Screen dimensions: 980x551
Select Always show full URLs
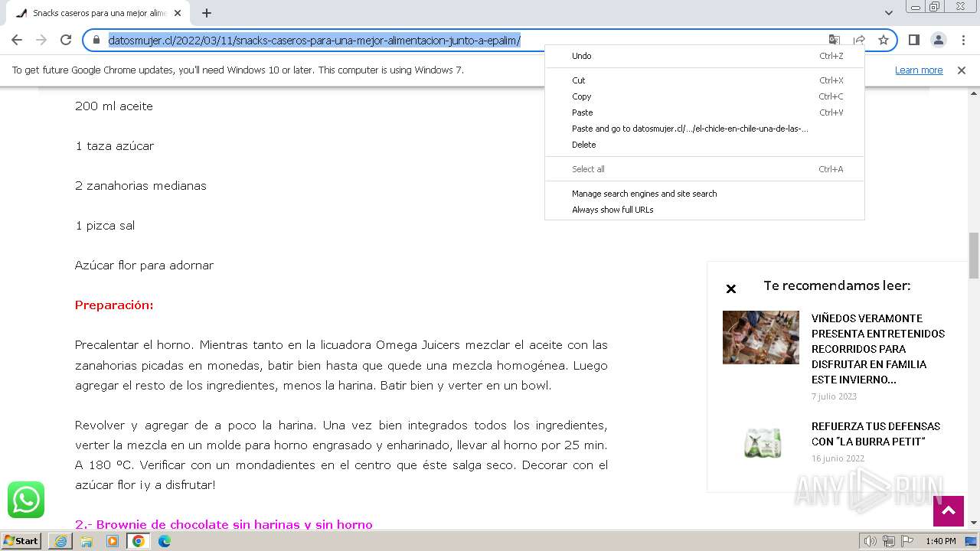(x=704, y=210)
